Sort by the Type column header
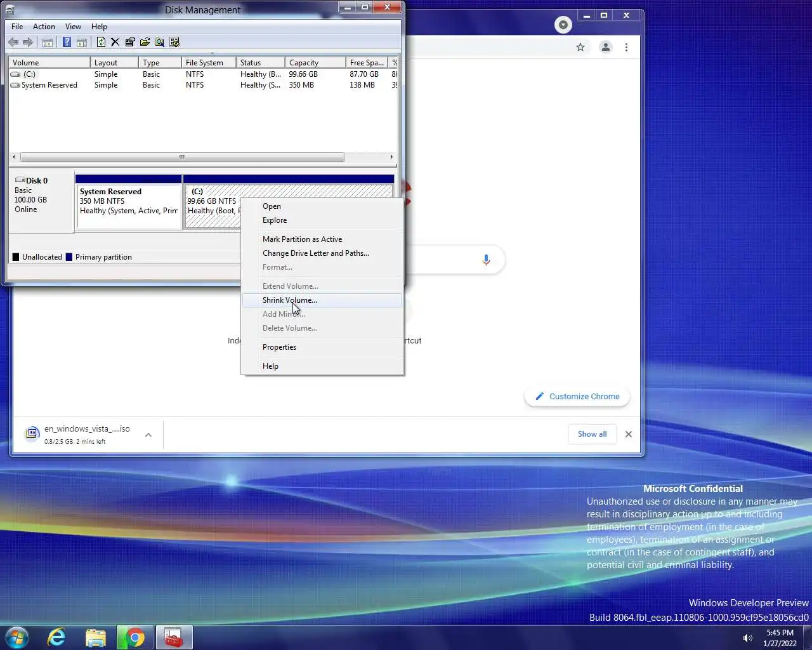This screenshot has height=650, width=812. (x=160, y=63)
